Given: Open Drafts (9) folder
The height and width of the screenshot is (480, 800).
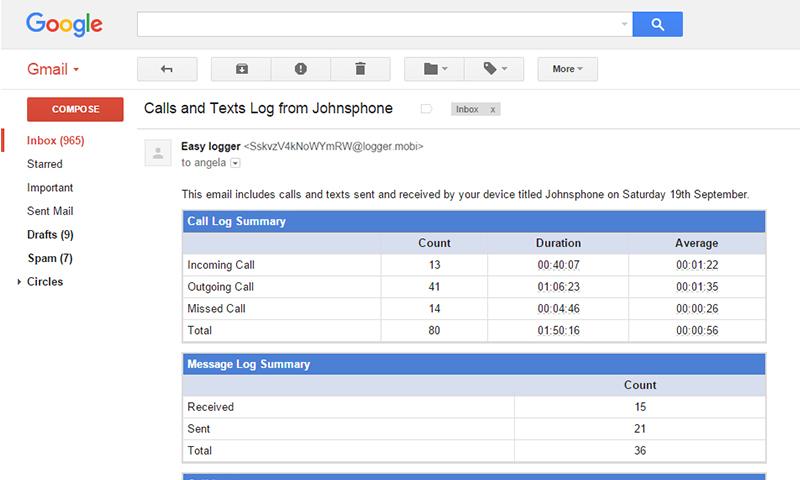Looking at the screenshot, I should tap(50, 235).
